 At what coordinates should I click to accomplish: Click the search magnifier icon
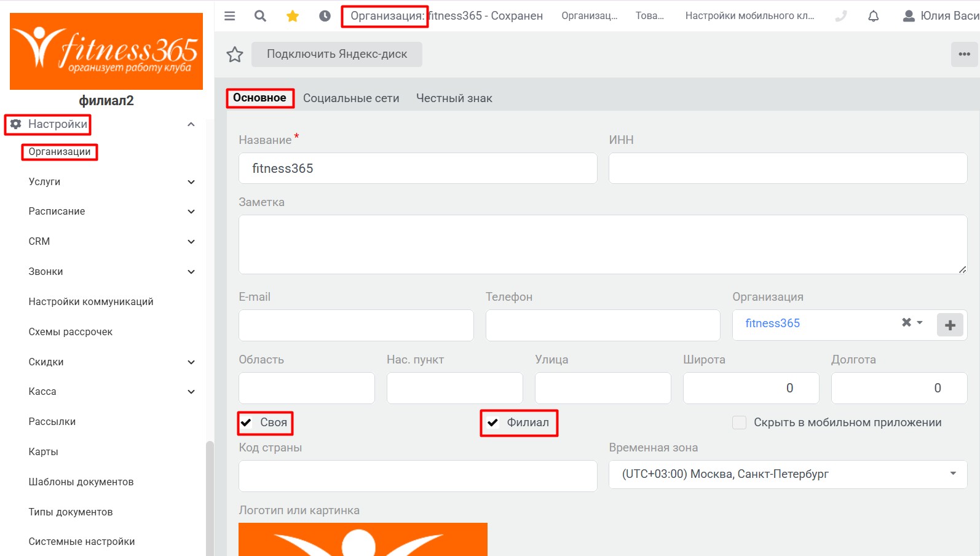[261, 16]
